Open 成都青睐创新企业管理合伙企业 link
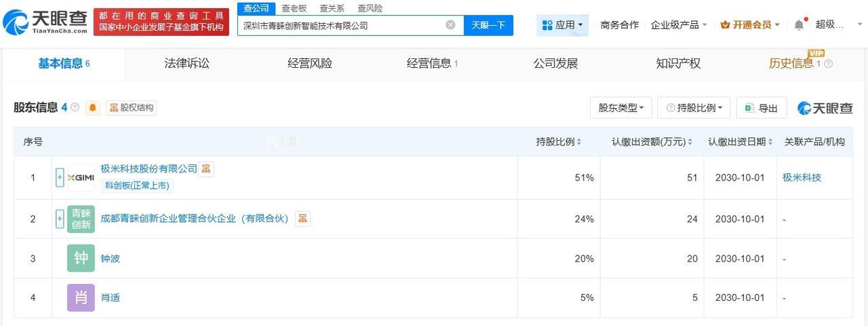This screenshot has height=326, width=868. coord(195,219)
